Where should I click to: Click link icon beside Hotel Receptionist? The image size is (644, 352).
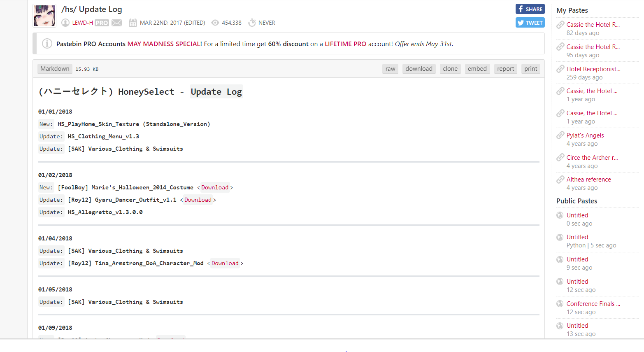point(560,69)
